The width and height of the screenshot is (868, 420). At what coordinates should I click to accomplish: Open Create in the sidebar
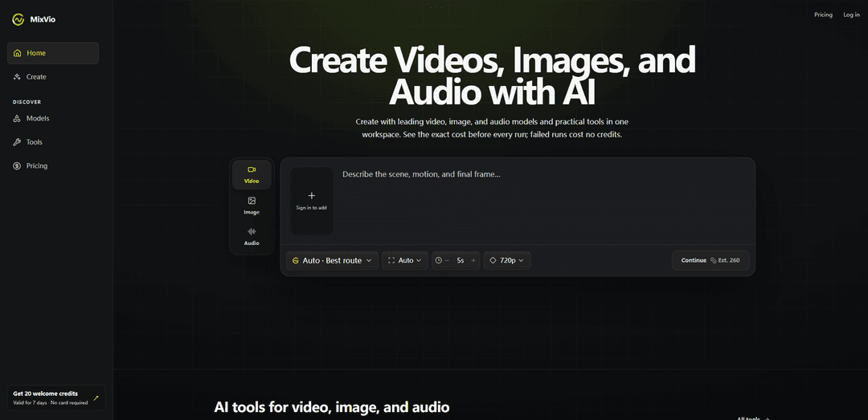pyautogui.click(x=53, y=77)
